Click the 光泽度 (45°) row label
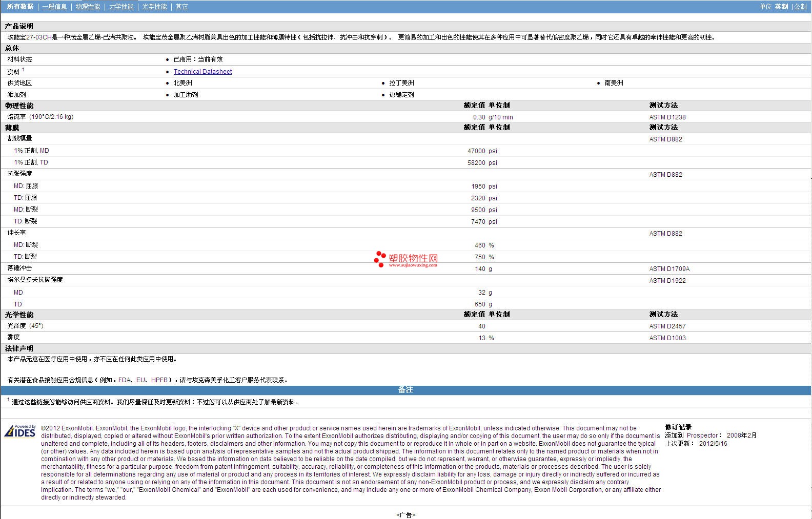 (25, 326)
